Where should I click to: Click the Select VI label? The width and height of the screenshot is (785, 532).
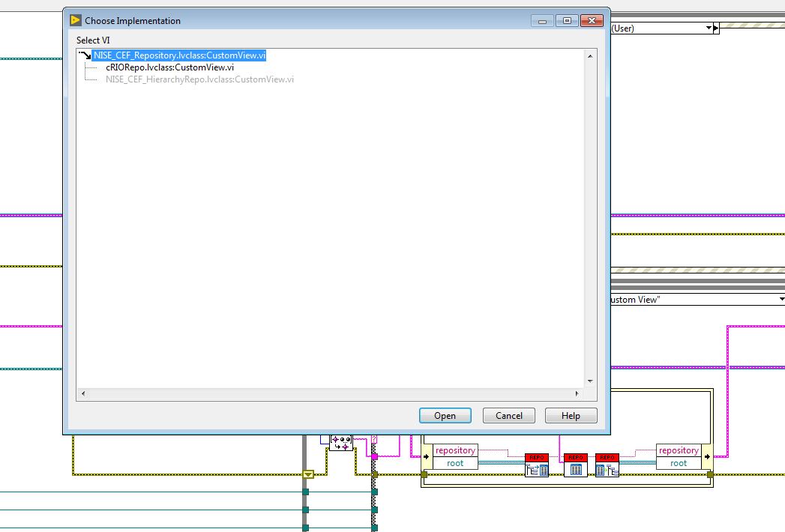[x=93, y=40]
